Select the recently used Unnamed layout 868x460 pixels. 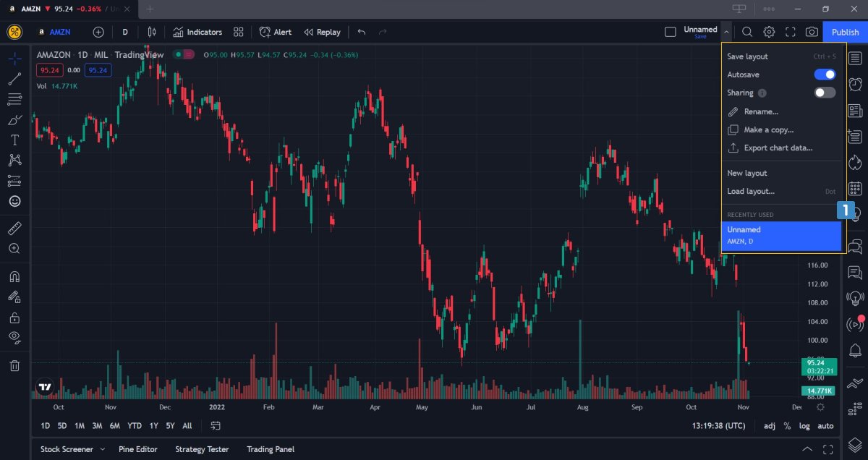point(781,235)
